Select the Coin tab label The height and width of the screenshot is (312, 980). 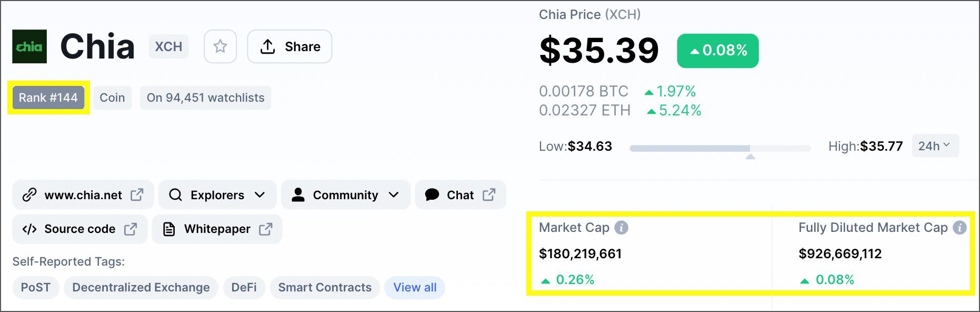pyautogui.click(x=112, y=97)
